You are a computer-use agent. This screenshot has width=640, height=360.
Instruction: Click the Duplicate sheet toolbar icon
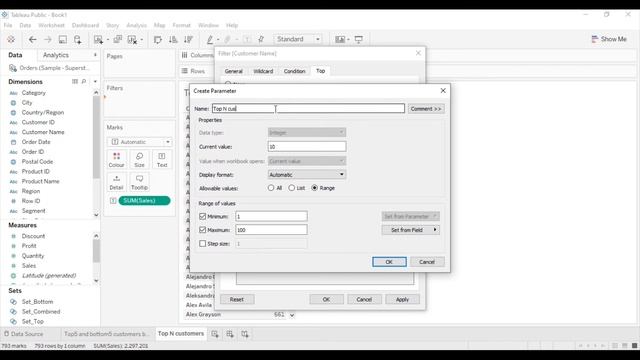pyautogui.click(x=118, y=39)
